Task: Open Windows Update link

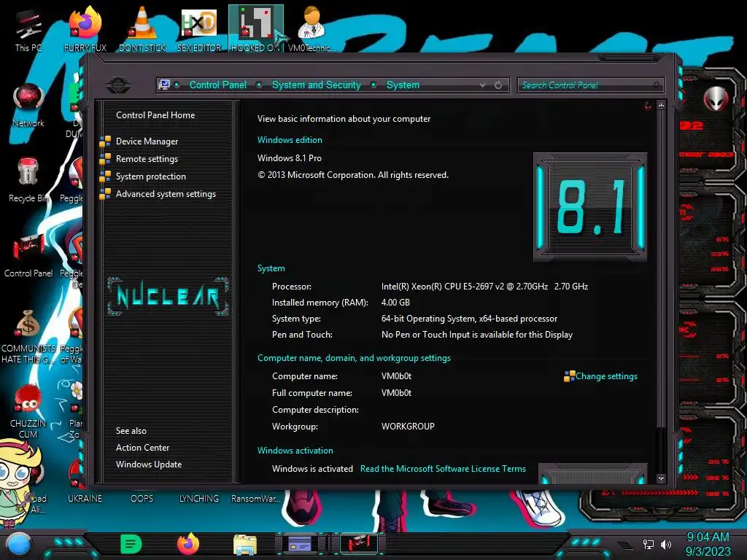Action: [x=149, y=464]
